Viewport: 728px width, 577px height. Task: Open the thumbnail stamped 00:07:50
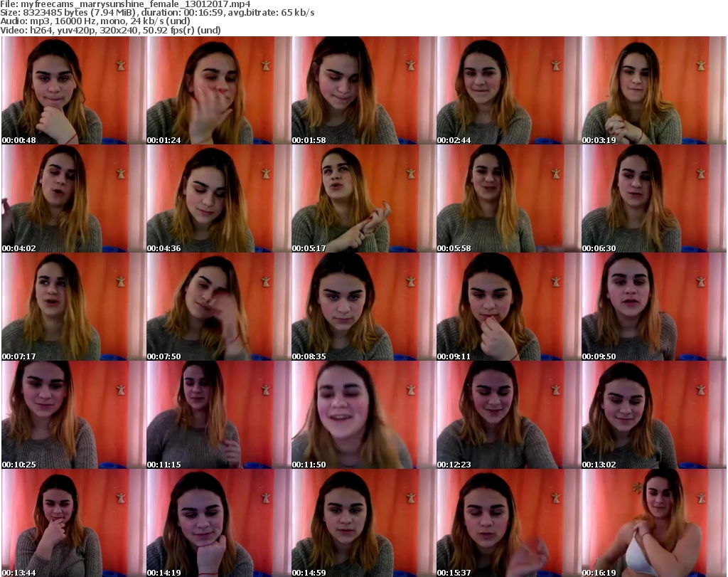[219, 307]
